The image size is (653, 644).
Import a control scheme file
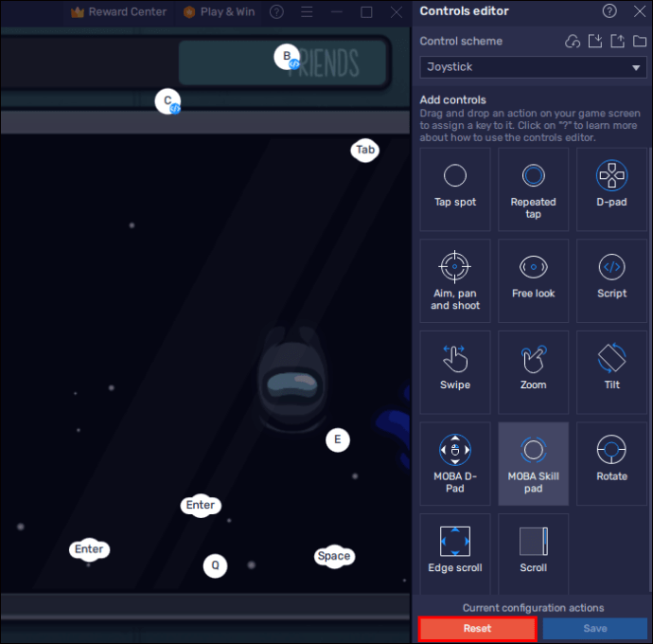click(595, 42)
